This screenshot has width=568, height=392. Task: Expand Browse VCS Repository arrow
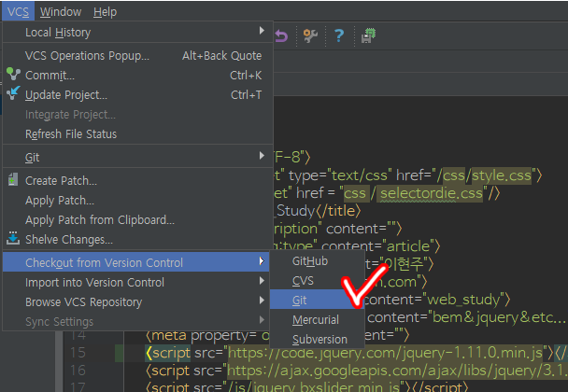262,300
